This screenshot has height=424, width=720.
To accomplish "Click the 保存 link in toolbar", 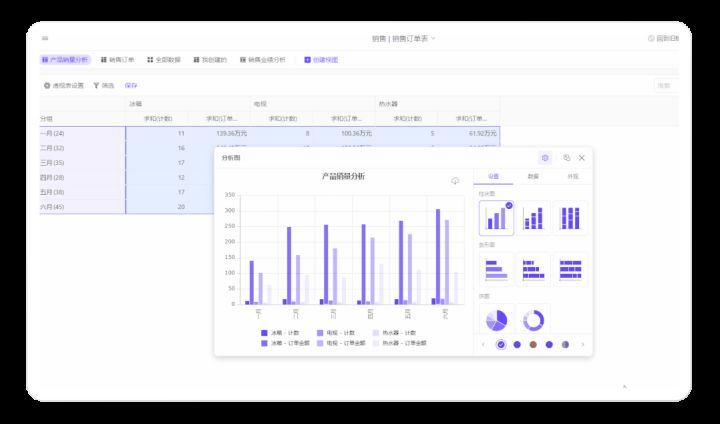I will [131, 86].
